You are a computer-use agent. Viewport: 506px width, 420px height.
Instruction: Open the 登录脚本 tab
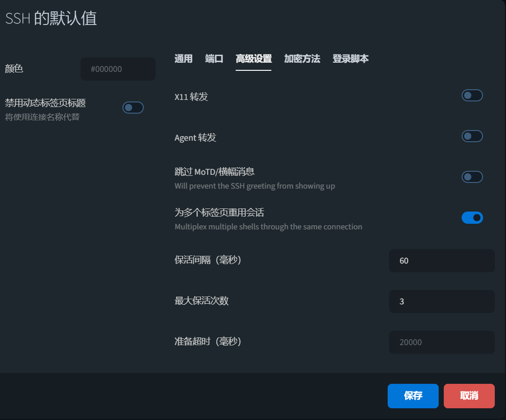pyautogui.click(x=350, y=59)
